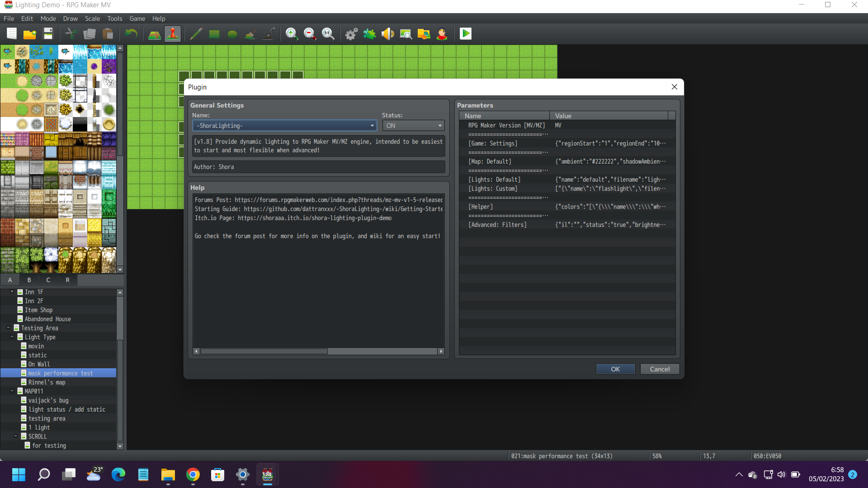Viewport: 868px width, 488px height.
Task: Close the Plugin dialog with X
Action: pos(674,87)
